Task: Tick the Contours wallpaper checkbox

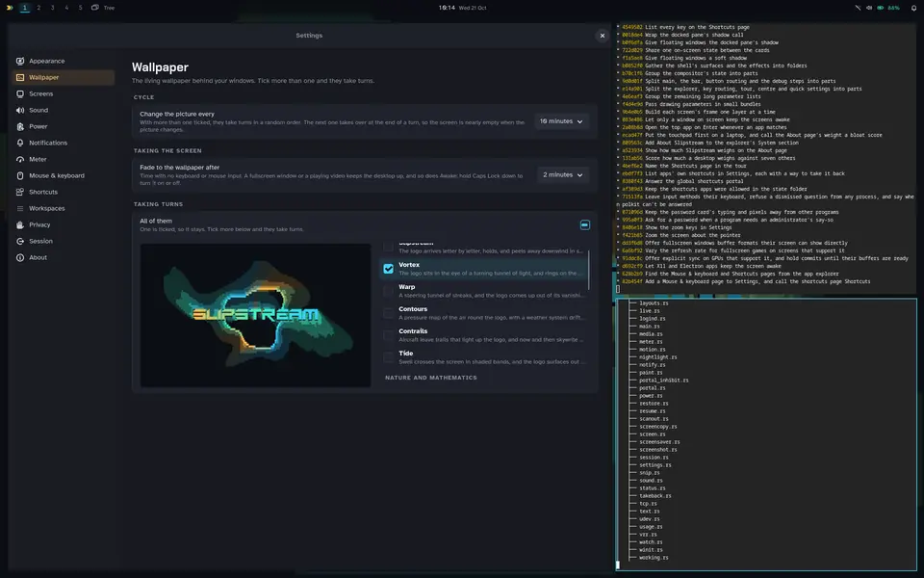Action: tap(388, 312)
